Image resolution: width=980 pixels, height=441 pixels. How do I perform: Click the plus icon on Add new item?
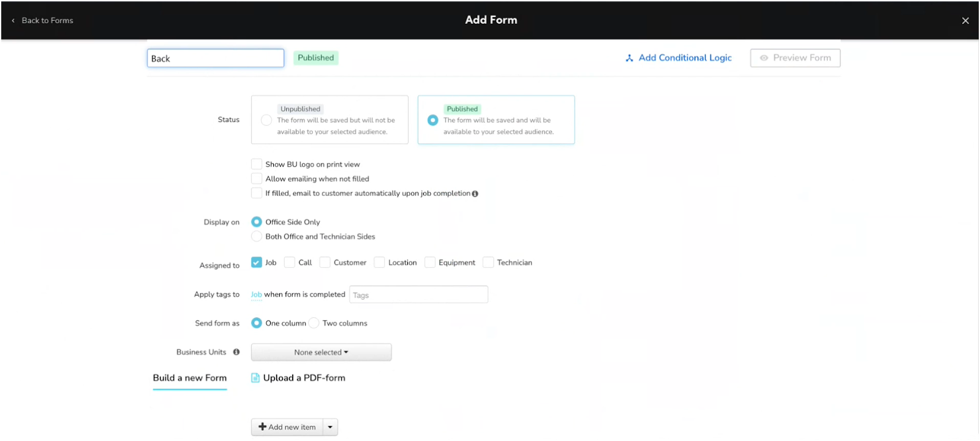(262, 427)
